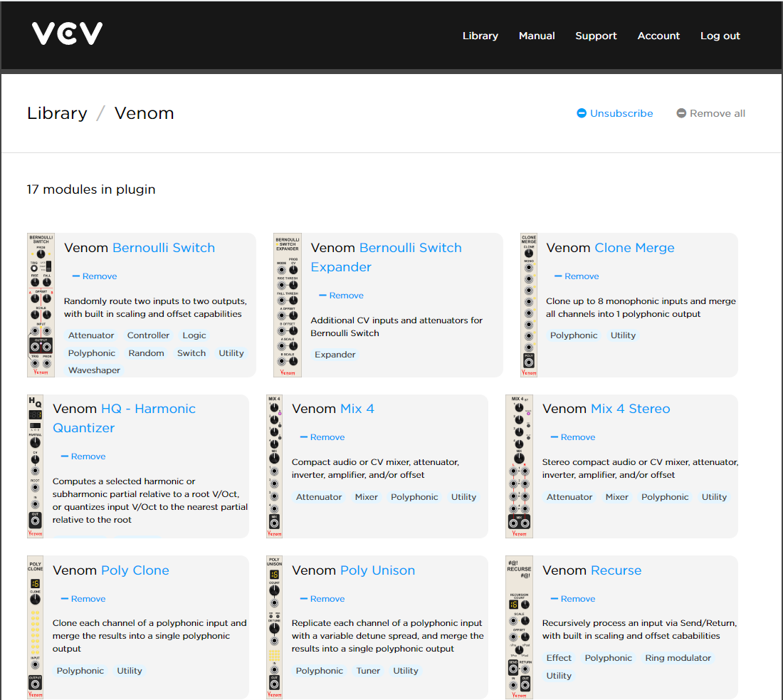Image resolution: width=783 pixels, height=700 pixels.
Task: Click the Expander tag on Bernoulli Switch Expander
Action: (335, 354)
